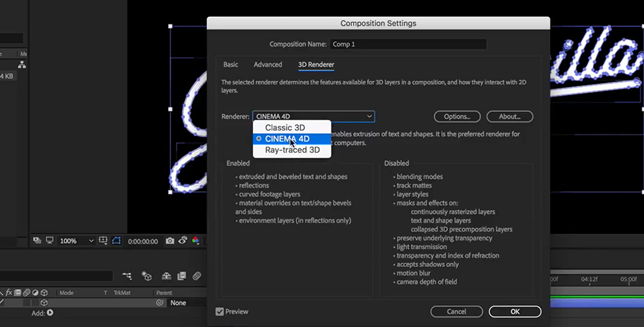
Task: Enable Frame Blending icon in timeline toolbar
Action: coord(182,276)
